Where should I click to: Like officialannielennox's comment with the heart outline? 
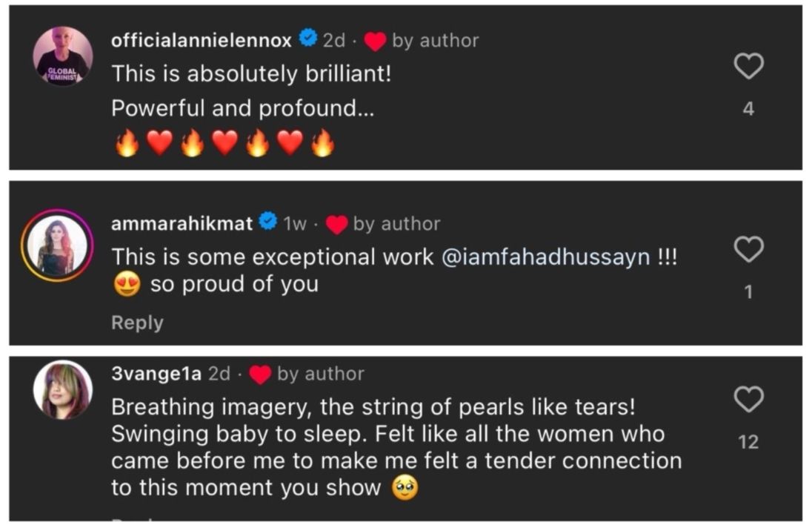748,67
